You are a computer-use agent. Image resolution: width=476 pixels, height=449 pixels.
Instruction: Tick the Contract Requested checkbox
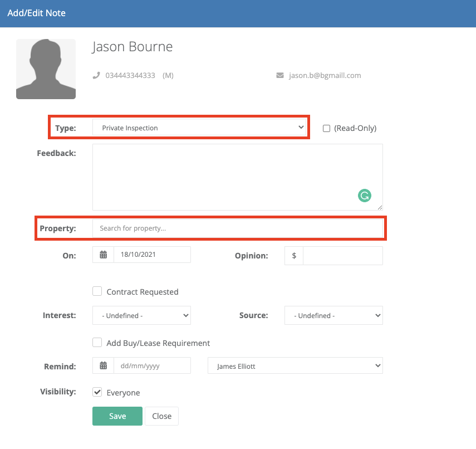tap(97, 291)
